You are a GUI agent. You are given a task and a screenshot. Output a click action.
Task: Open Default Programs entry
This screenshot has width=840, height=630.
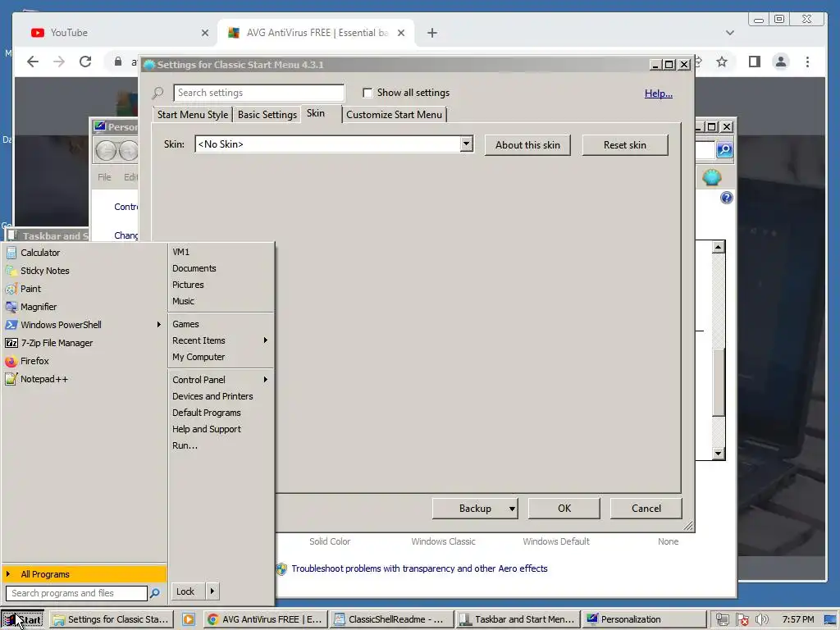[221, 413]
